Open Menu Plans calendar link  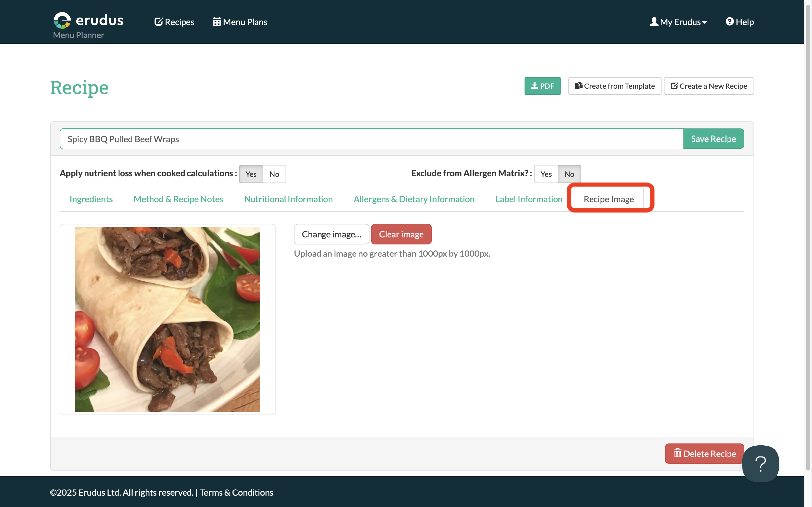click(240, 22)
